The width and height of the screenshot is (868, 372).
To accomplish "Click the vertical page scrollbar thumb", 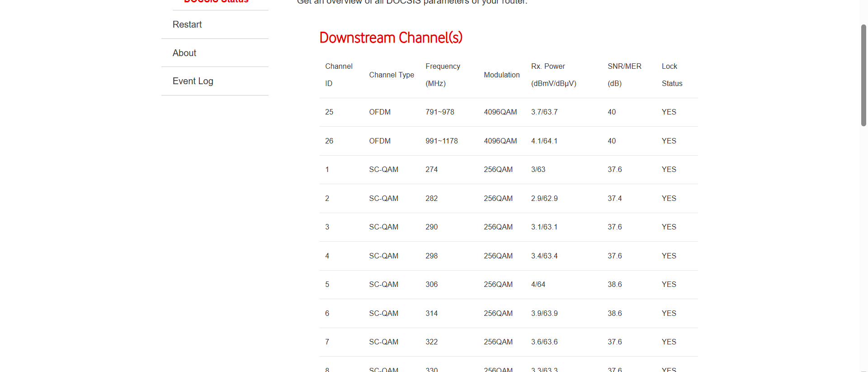I will click(863, 75).
